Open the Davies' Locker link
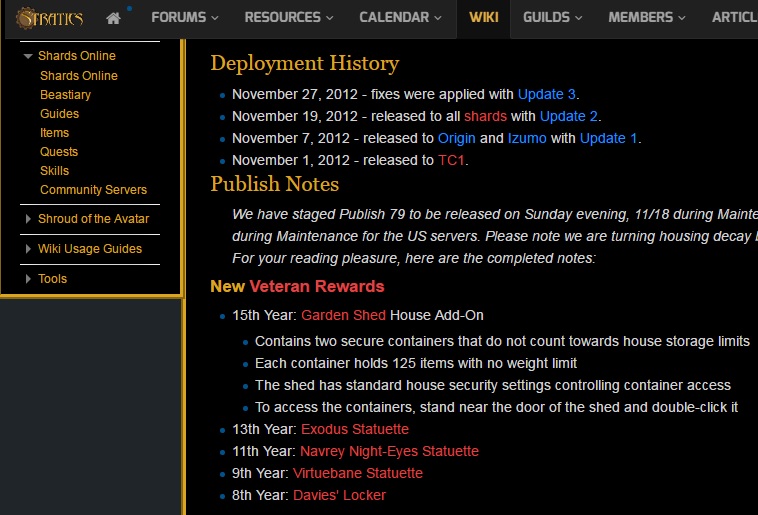Image resolution: width=758 pixels, height=515 pixels. pos(339,496)
